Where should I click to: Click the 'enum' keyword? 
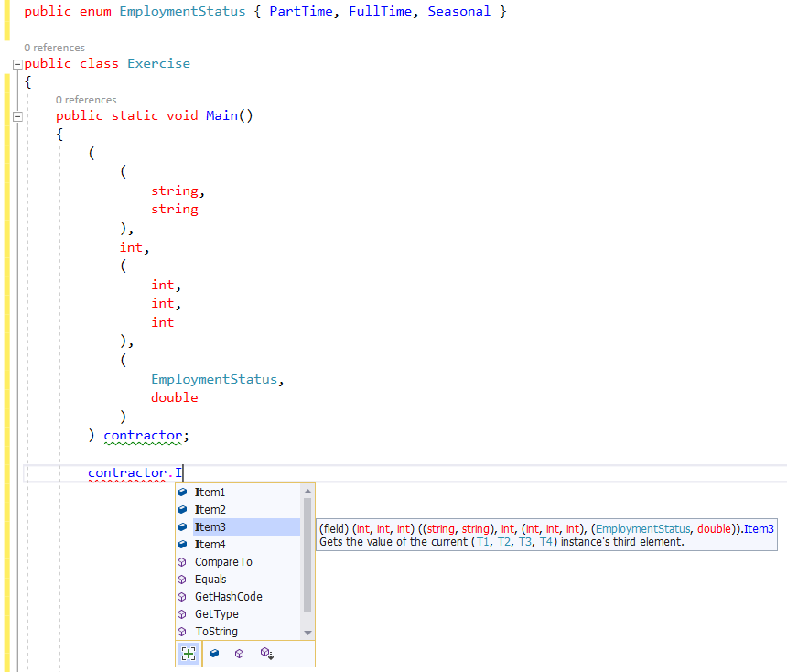pyautogui.click(x=95, y=12)
